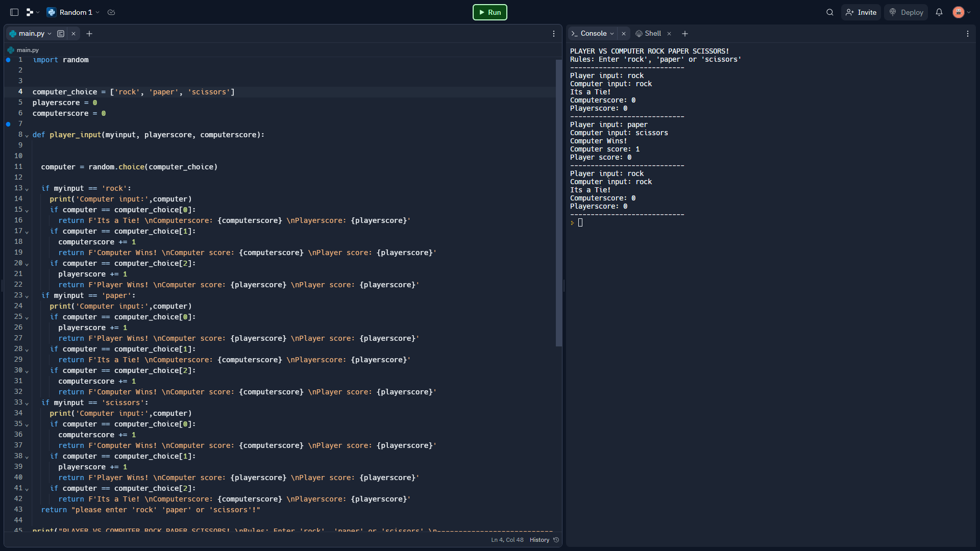Click the editor vertical scrollbar
This screenshot has width=980, height=551.
point(558,203)
